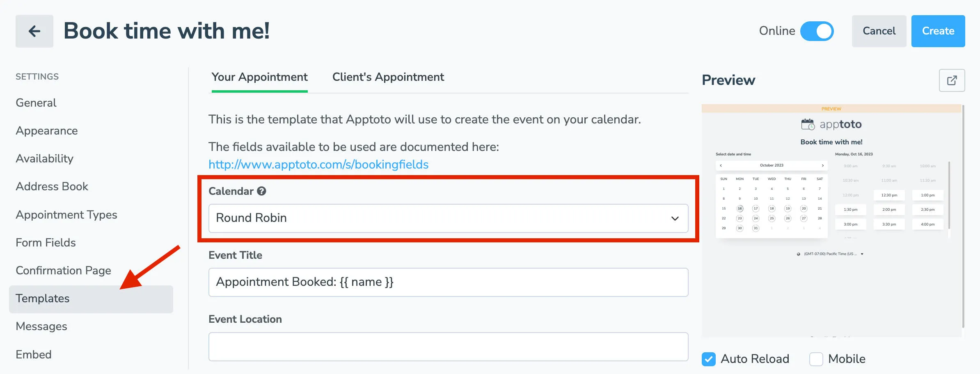
Task: Open the Calendar dropdown showing Round Robin
Action: [x=448, y=218]
